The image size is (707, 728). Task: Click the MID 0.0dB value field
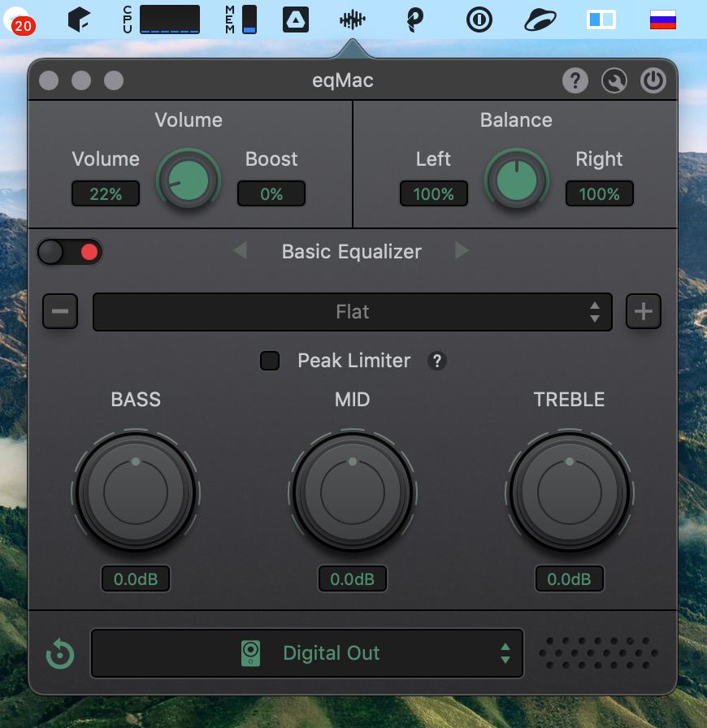click(x=352, y=578)
